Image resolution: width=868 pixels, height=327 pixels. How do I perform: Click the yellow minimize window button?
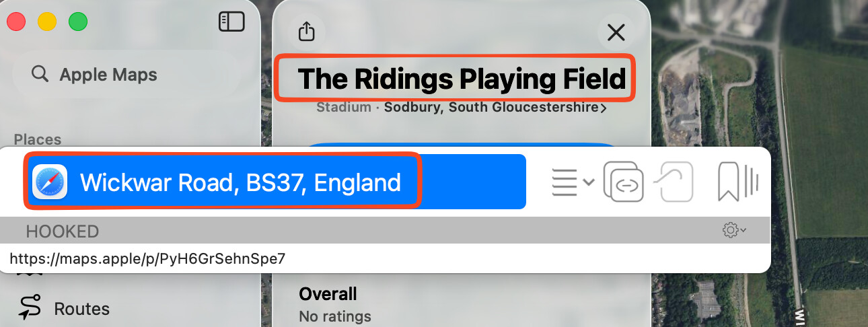point(46,22)
